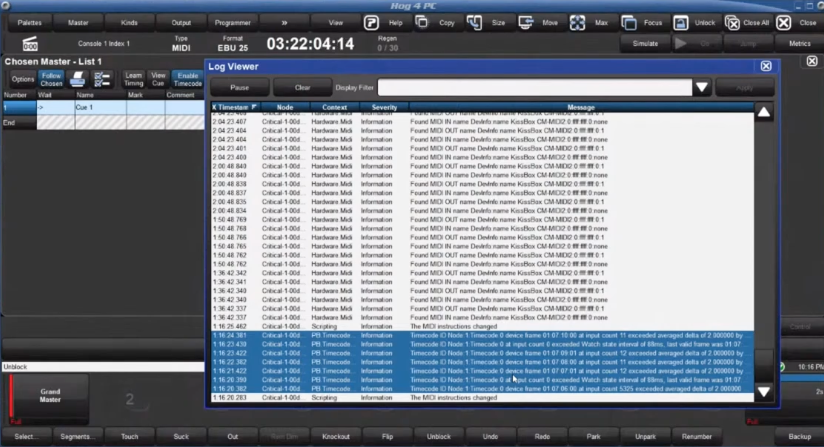
Task: Toggle the Learn Timing button
Action: [133, 79]
